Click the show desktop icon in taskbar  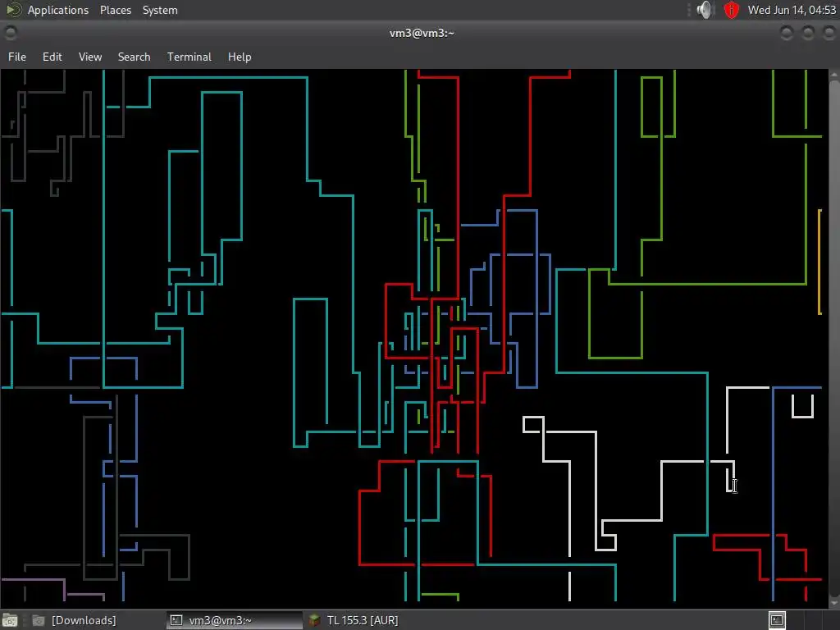10,620
